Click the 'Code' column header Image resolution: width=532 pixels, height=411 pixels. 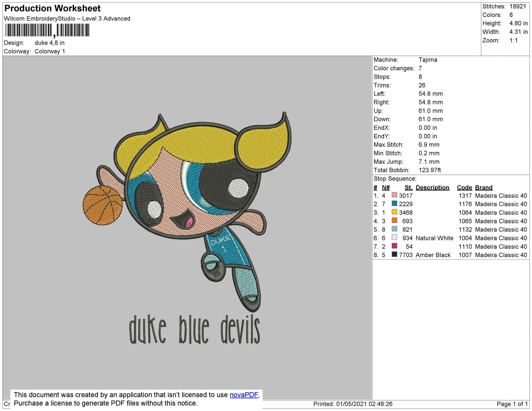[464, 188]
